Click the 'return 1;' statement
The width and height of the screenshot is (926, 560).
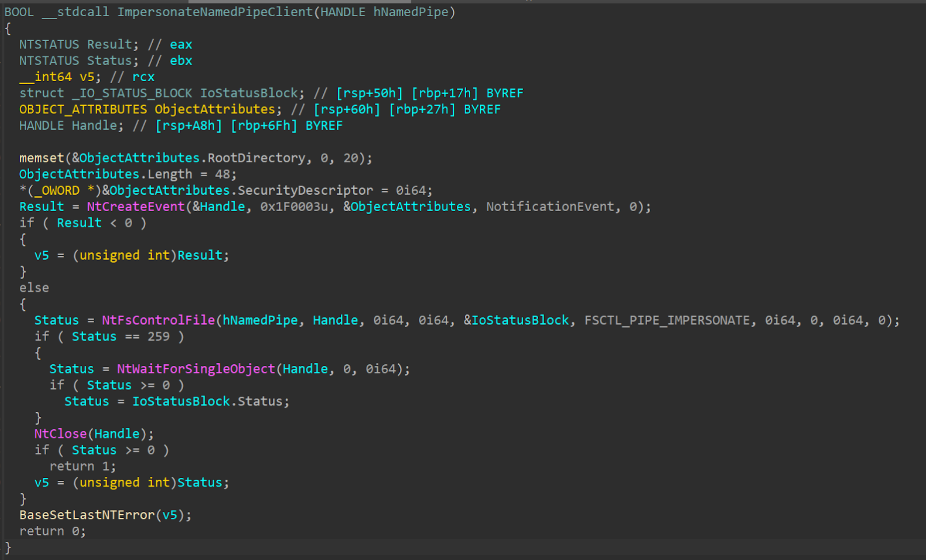(x=82, y=466)
